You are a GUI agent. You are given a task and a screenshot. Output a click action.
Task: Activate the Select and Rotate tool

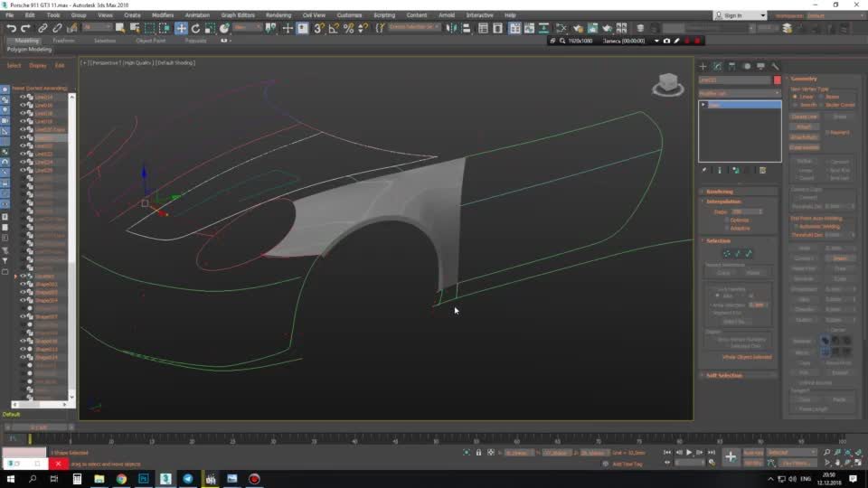[195, 28]
